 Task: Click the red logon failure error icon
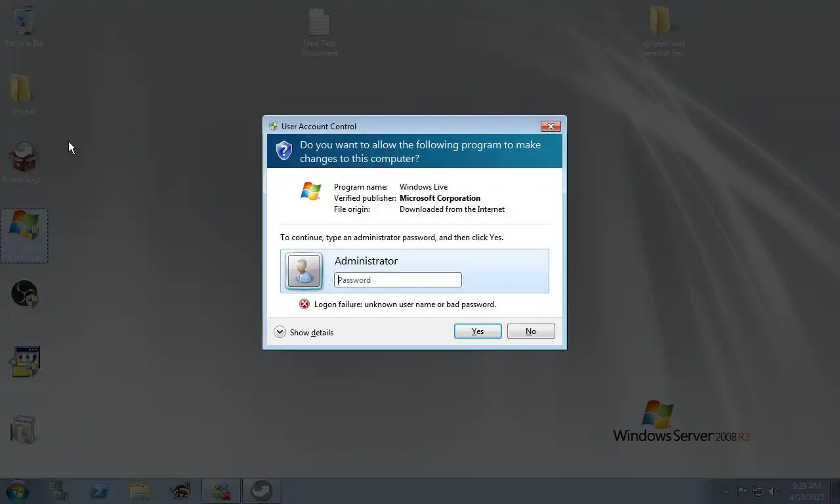(x=304, y=304)
